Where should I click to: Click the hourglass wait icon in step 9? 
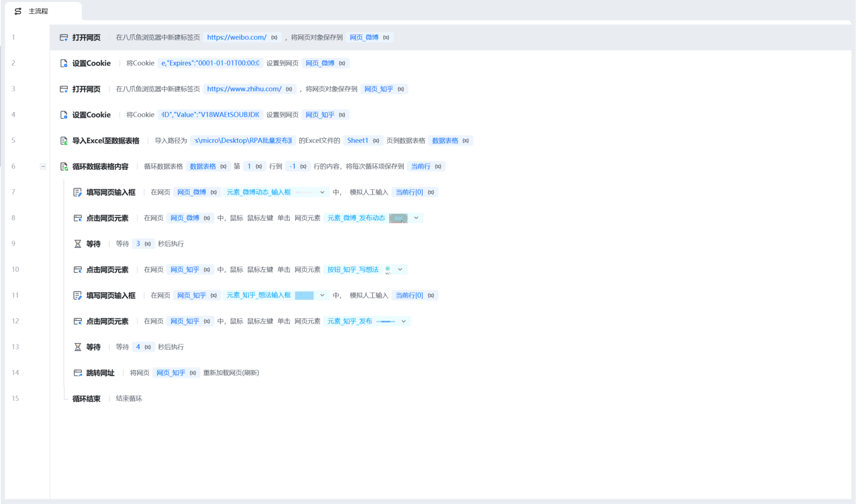(77, 244)
